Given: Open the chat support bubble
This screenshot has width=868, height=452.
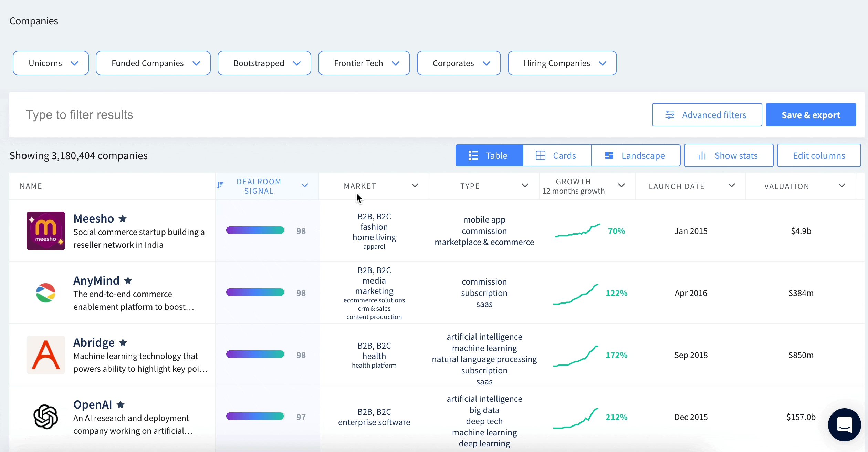Looking at the screenshot, I should [x=844, y=424].
